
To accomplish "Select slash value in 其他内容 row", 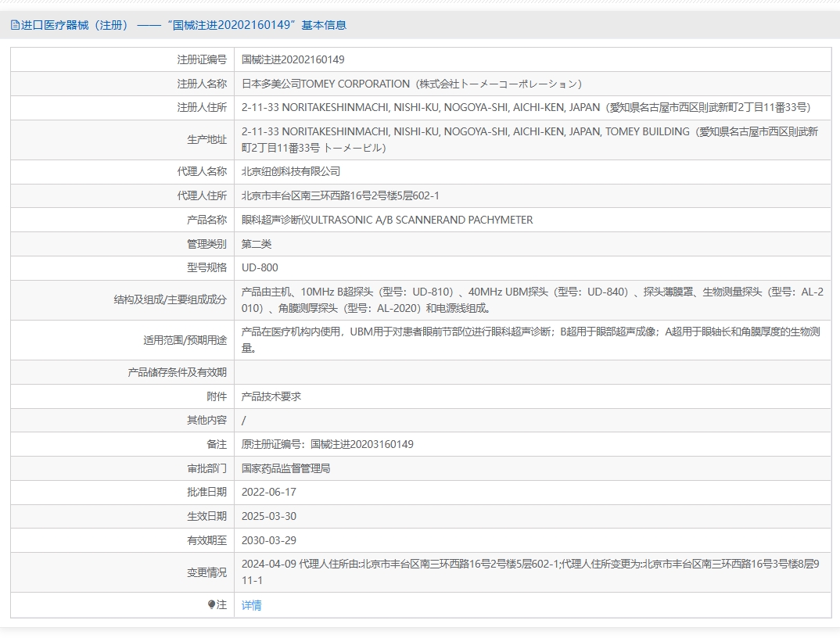I will 244,421.
